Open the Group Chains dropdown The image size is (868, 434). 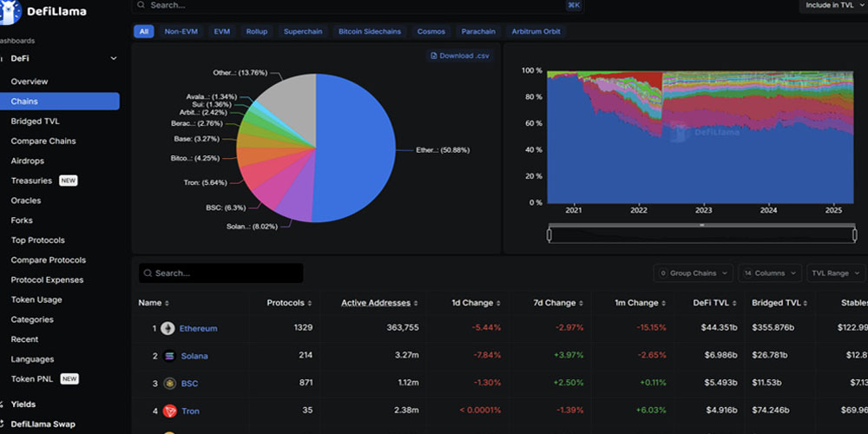click(693, 273)
